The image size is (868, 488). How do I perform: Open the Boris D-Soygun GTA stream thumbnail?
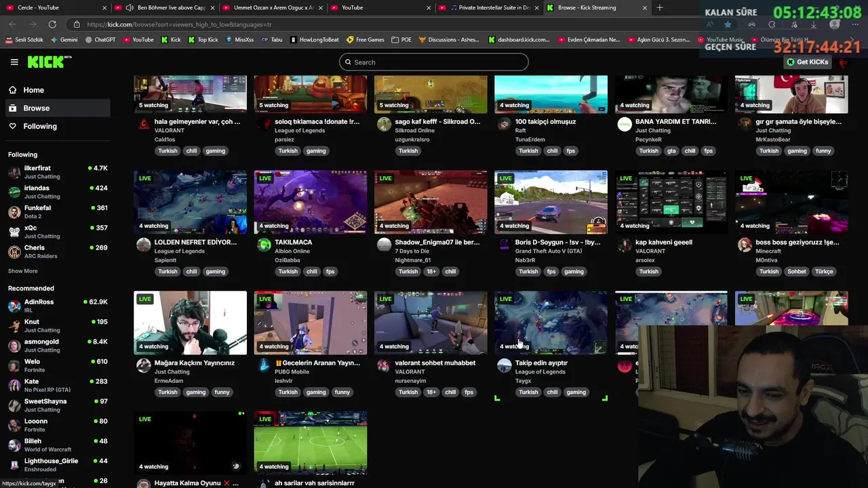pyautogui.click(x=551, y=202)
